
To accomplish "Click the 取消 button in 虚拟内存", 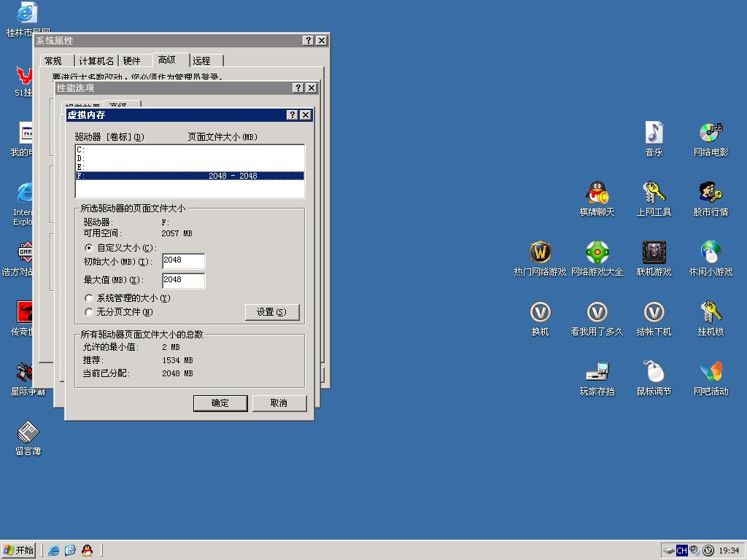I will click(x=279, y=403).
